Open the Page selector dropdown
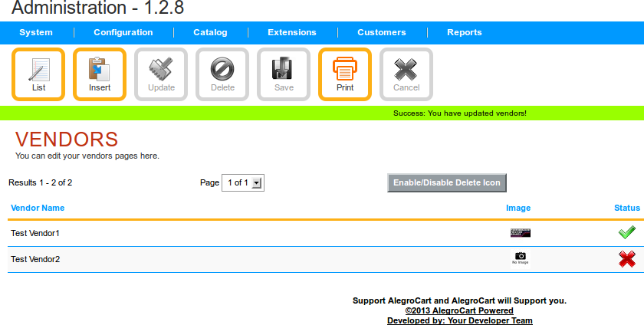Image resolution: width=644 pixels, height=325 pixels. (243, 183)
